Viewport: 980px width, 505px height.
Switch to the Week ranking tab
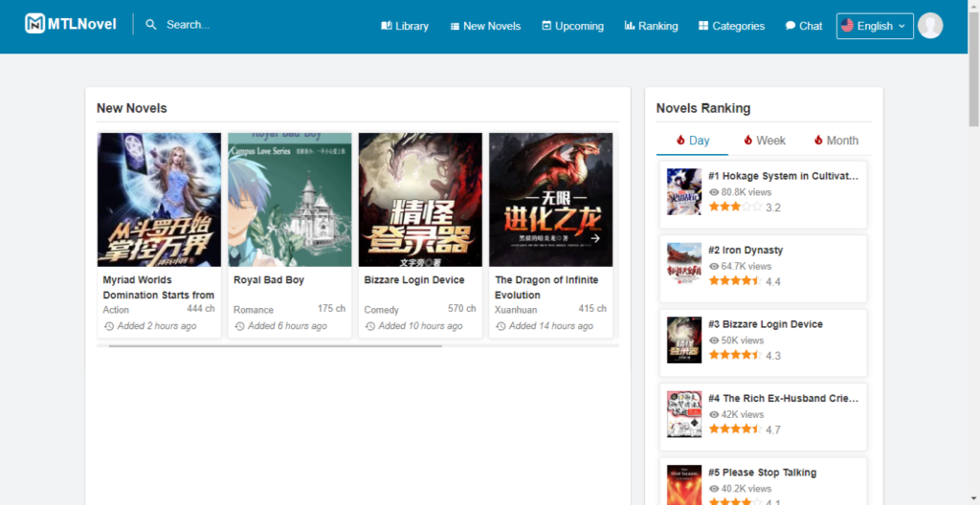[x=764, y=141]
